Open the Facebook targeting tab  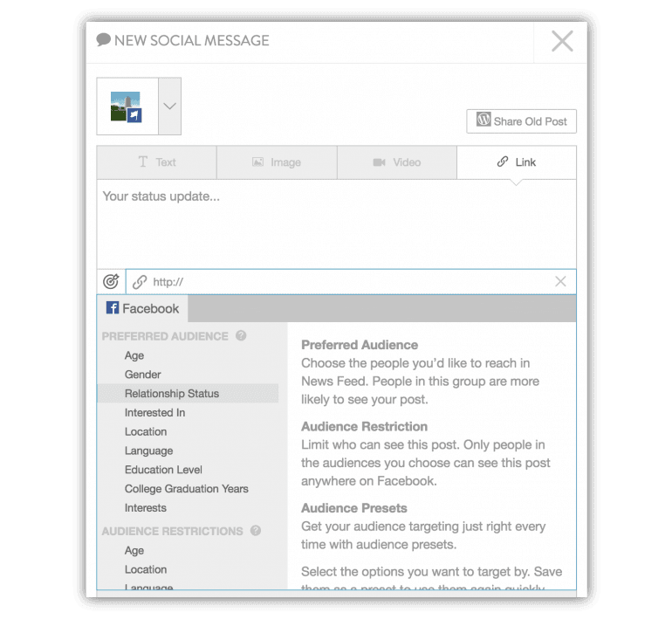[142, 308]
